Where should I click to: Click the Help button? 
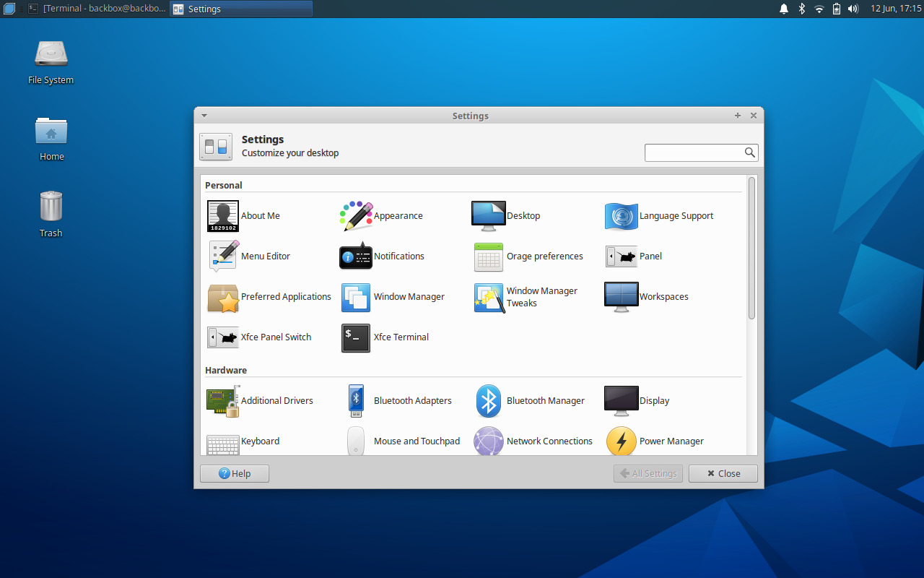(234, 473)
